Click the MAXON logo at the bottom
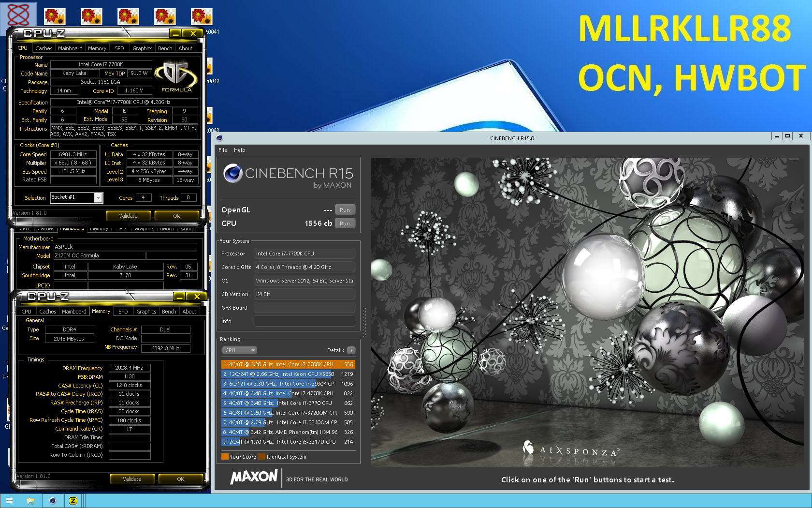Screen dimensions: 812x508 point(254,478)
